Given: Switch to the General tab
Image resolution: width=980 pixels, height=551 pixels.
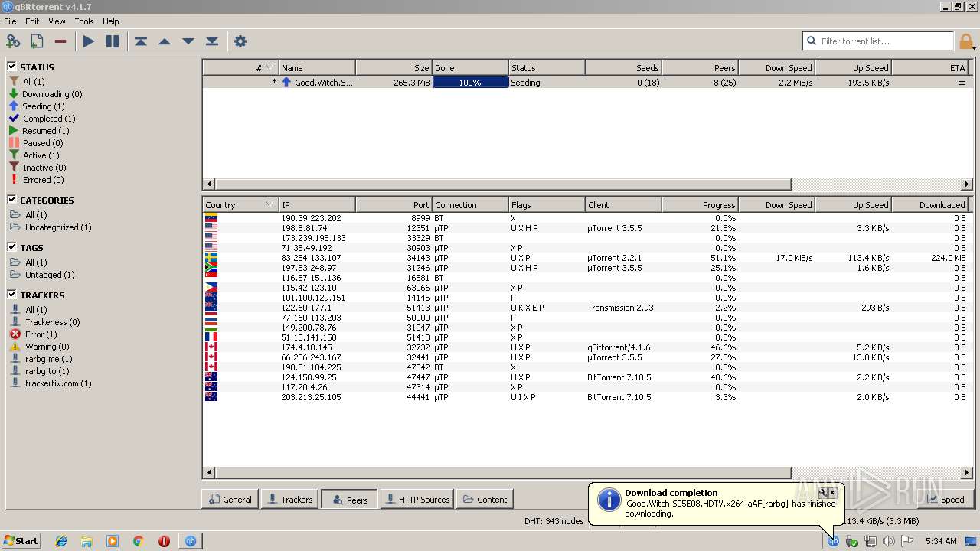Looking at the screenshot, I should click(230, 500).
